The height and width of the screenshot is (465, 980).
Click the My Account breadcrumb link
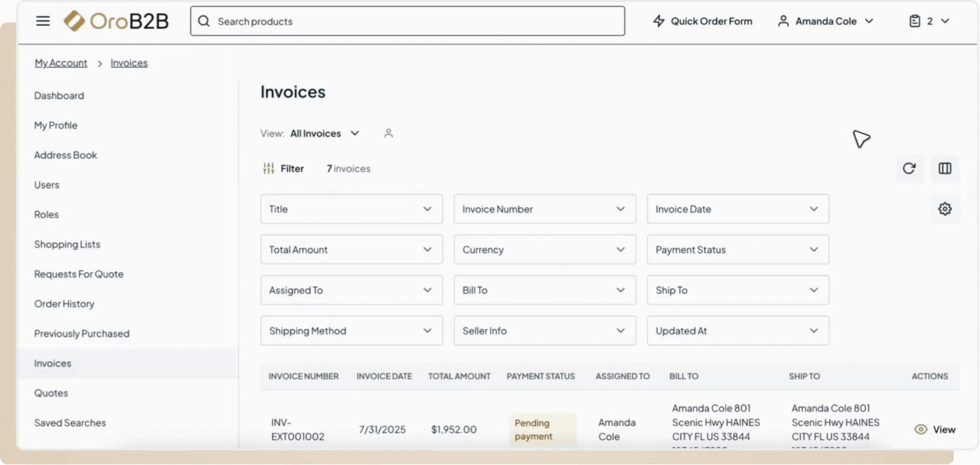coord(61,63)
